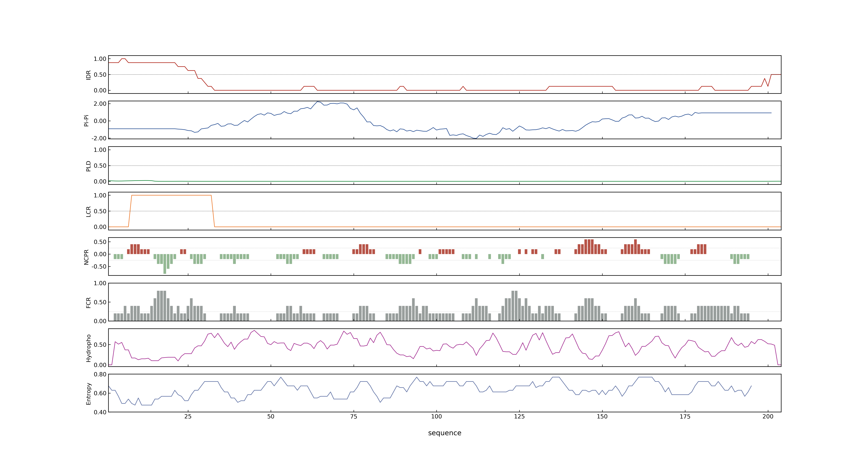Click the 1.00 tick of the IDR panel
Image resolution: width=868 pixels, height=463 pixels.
(x=100, y=59)
